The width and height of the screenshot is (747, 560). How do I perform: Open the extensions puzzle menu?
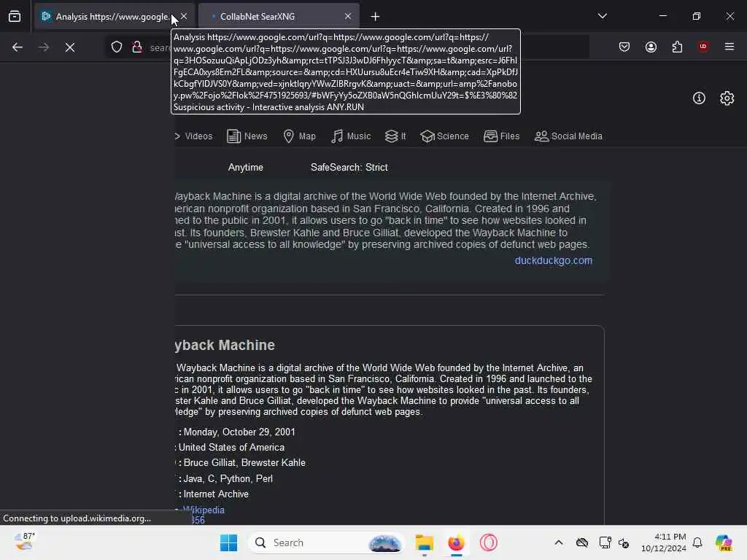677,47
